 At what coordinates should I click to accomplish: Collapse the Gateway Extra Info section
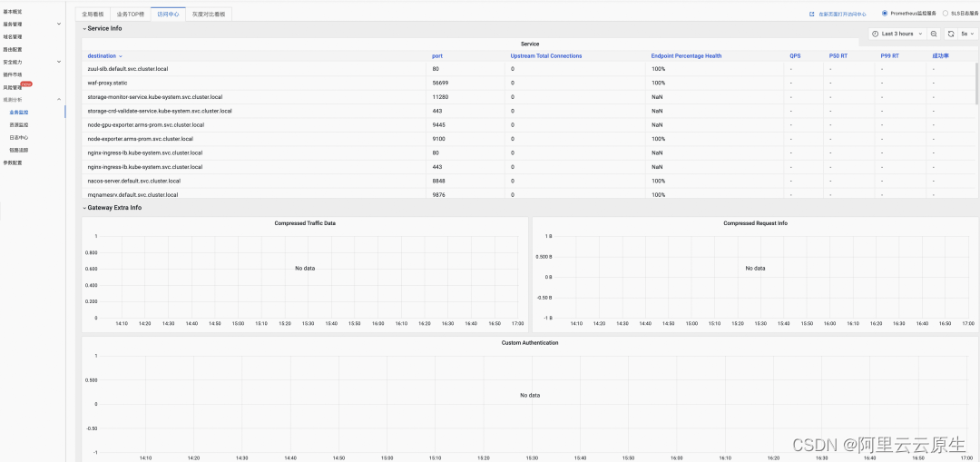(x=112, y=208)
